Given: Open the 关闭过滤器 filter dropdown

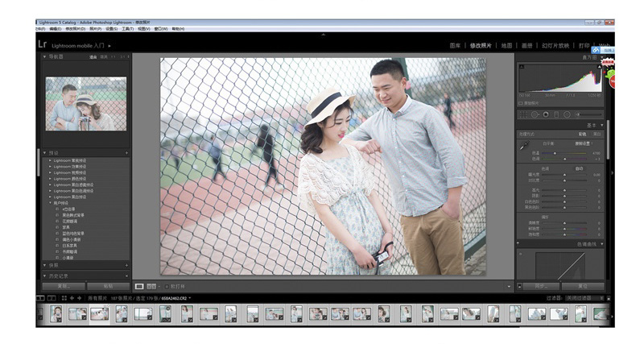Looking at the screenshot, I should pyautogui.click(x=584, y=298).
